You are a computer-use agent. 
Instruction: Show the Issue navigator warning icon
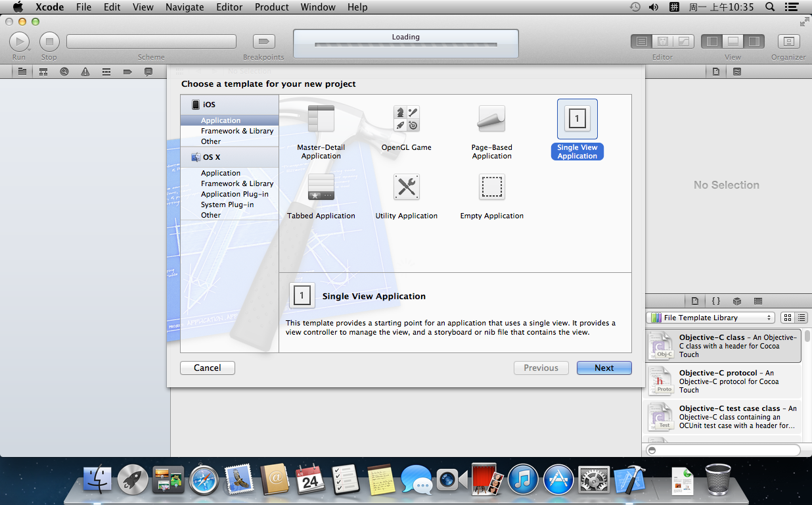[x=85, y=72]
